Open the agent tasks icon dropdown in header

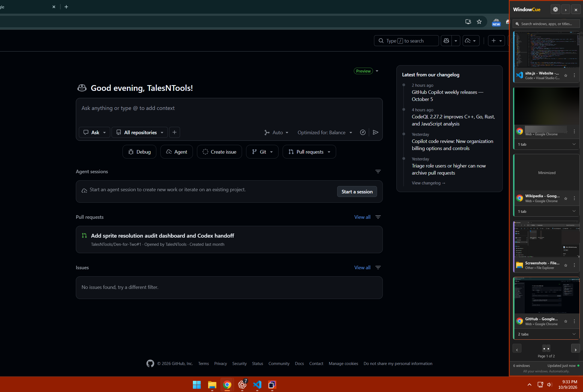tap(471, 41)
